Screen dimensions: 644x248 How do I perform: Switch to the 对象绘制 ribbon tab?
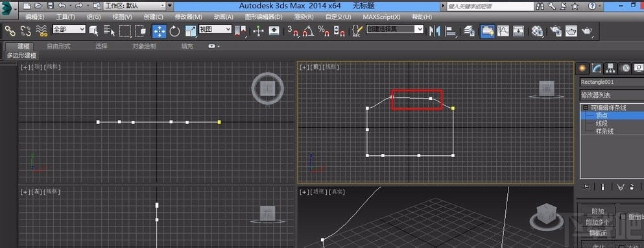[x=144, y=47]
